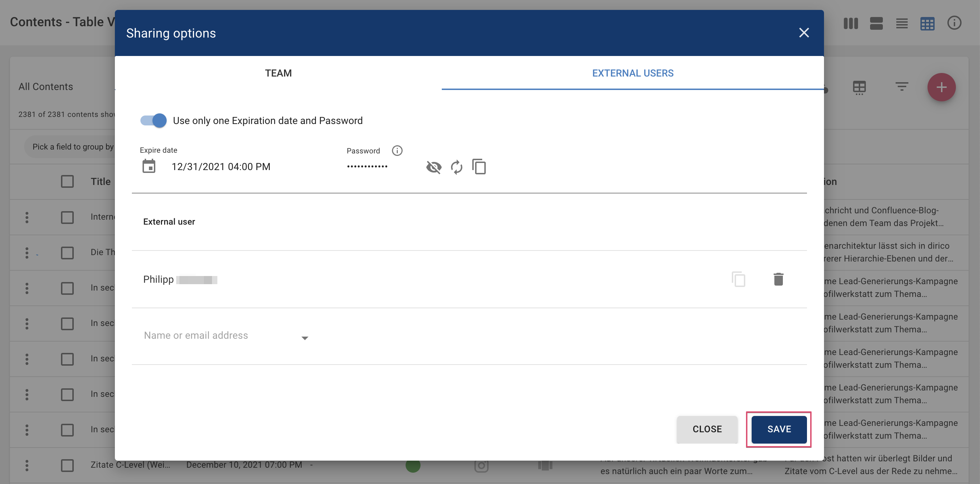This screenshot has height=484, width=980.
Task: Show password info tooltip icon
Action: click(397, 151)
